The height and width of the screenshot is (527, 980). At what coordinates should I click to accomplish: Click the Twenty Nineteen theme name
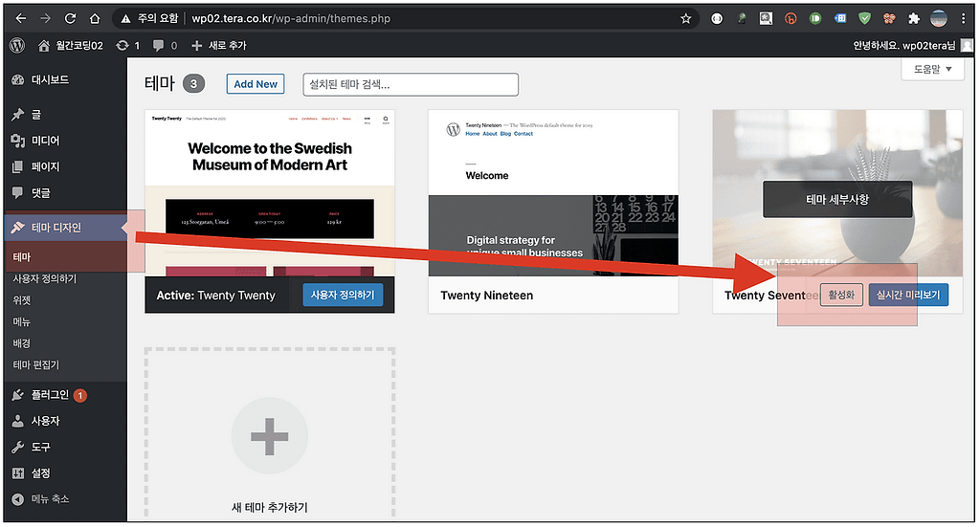click(x=487, y=296)
